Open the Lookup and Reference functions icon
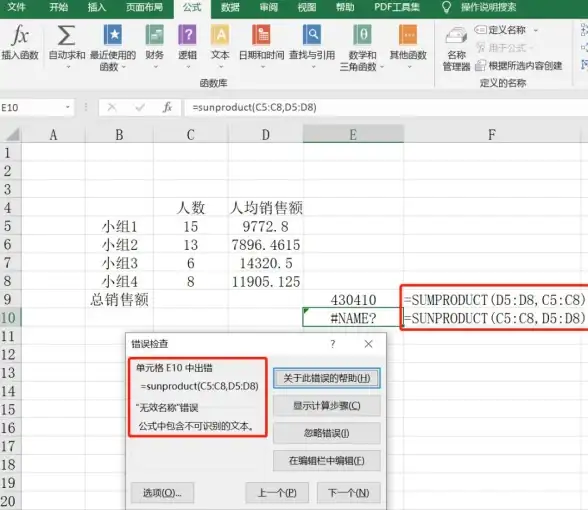Viewport: 588px width, 510px height. 312,35
